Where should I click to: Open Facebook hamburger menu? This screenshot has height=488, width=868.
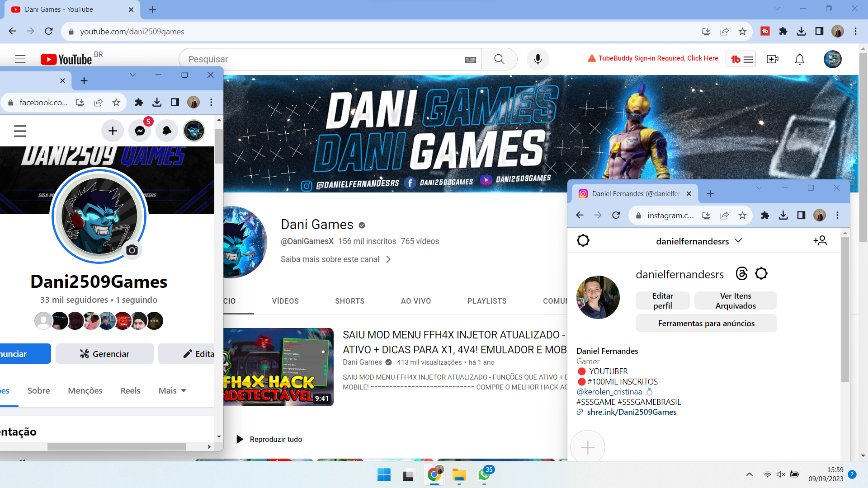point(20,131)
